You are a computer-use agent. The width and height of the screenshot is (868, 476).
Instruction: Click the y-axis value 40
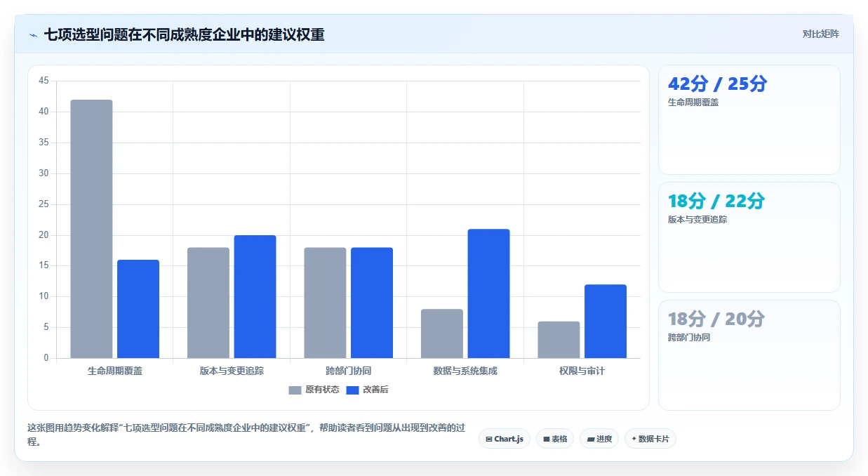click(44, 112)
